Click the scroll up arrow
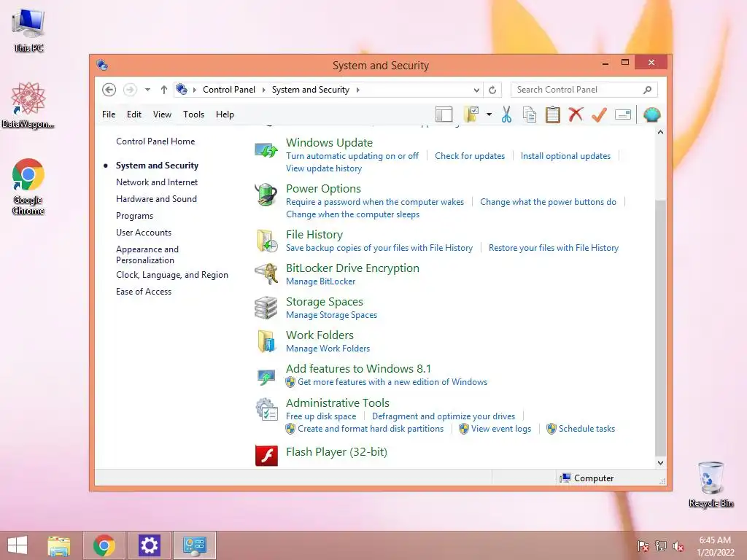 pyautogui.click(x=660, y=133)
